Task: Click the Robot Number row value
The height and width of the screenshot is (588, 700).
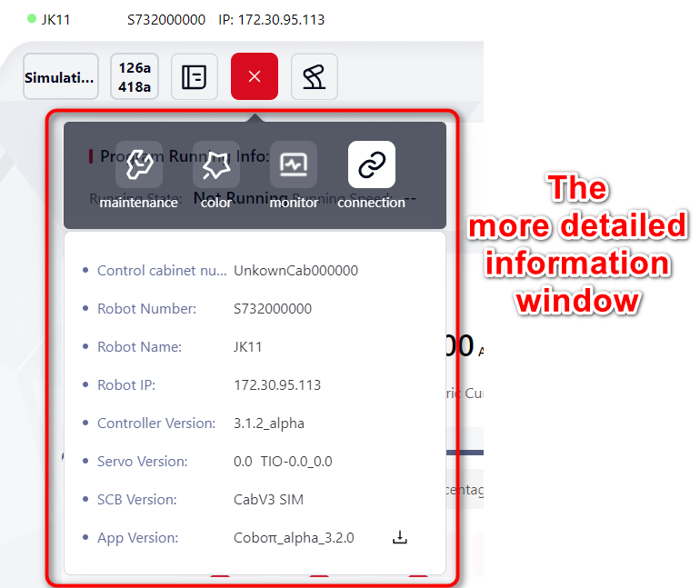Action: (273, 309)
